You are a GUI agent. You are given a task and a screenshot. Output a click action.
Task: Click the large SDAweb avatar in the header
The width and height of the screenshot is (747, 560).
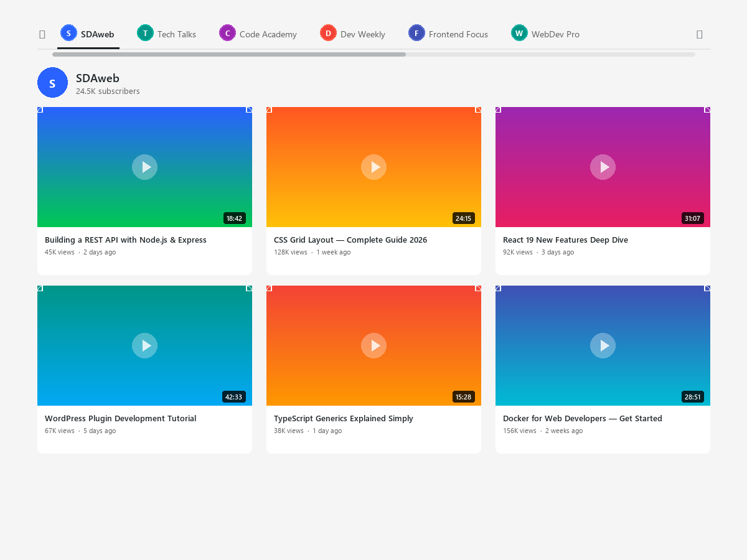tap(52, 82)
